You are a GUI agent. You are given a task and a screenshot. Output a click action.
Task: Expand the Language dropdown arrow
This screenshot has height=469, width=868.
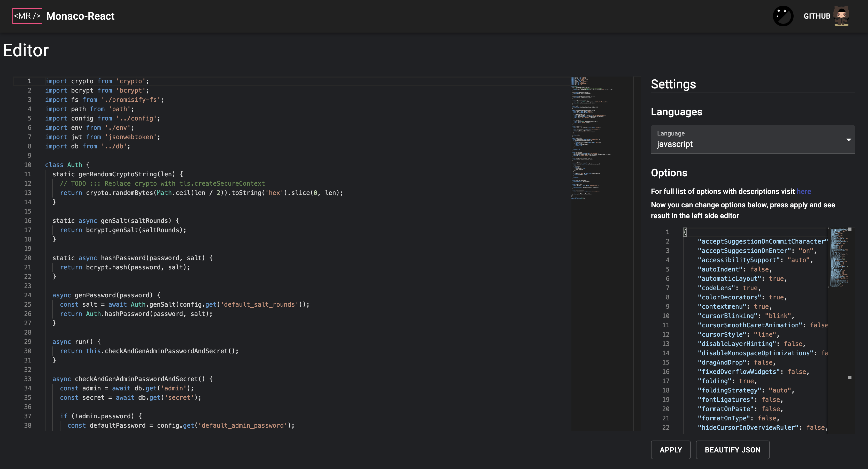[848, 140]
